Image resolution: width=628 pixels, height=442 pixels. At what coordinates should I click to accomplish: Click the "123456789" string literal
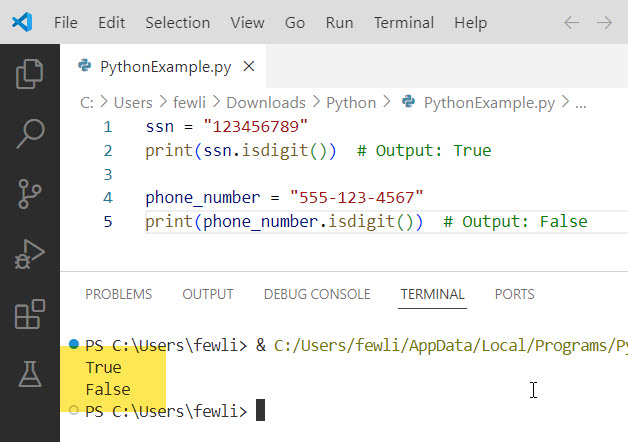[x=256, y=127]
